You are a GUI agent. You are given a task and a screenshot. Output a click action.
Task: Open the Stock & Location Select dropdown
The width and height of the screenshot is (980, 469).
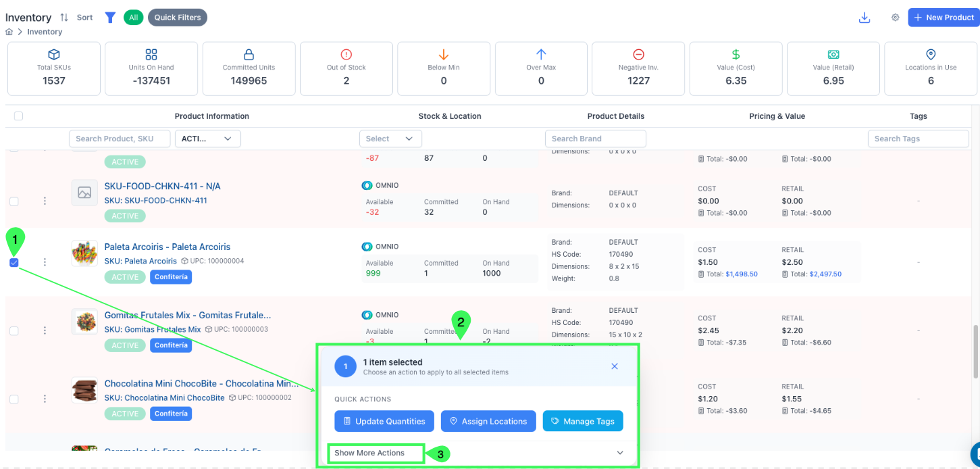(390, 139)
